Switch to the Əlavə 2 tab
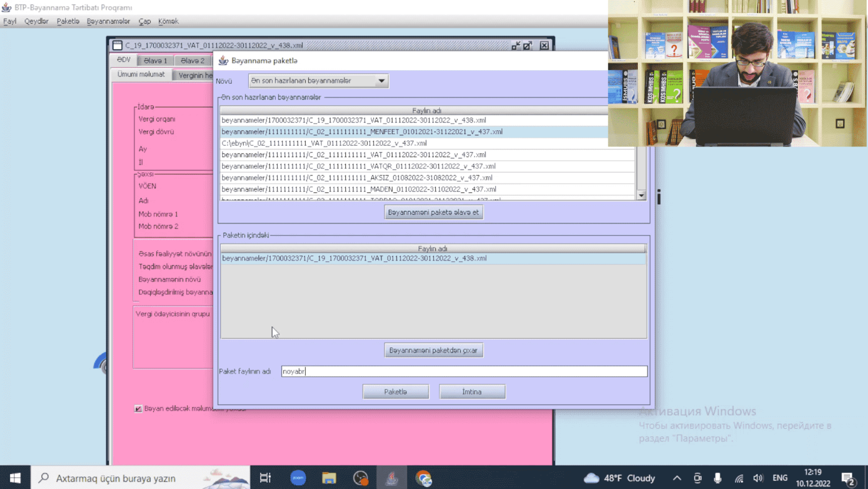The width and height of the screenshot is (868, 489). pos(193,61)
